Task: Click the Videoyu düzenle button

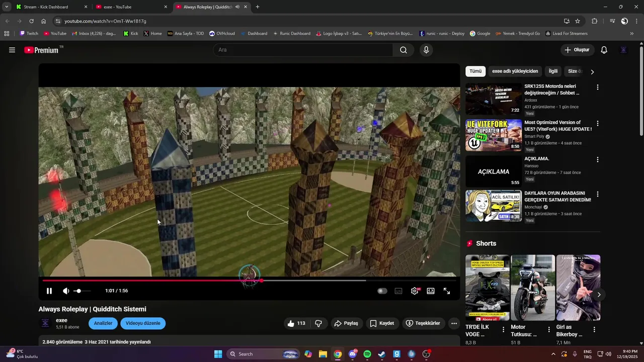Action: coord(143,323)
